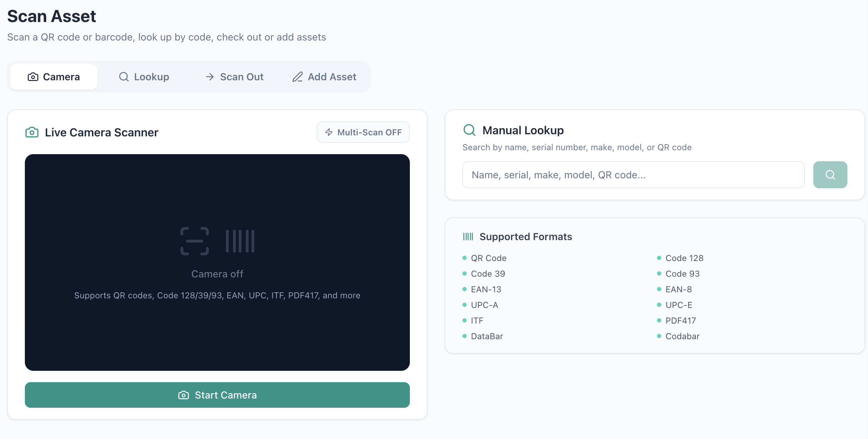Open the Scan Out tab
The height and width of the screenshot is (439, 868).
coord(234,77)
